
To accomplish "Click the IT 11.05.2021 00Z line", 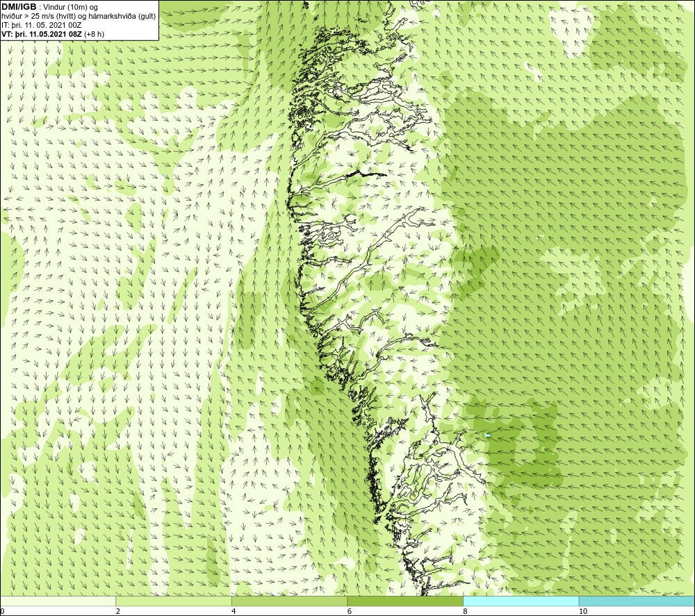I will pyautogui.click(x=41, y=25).
